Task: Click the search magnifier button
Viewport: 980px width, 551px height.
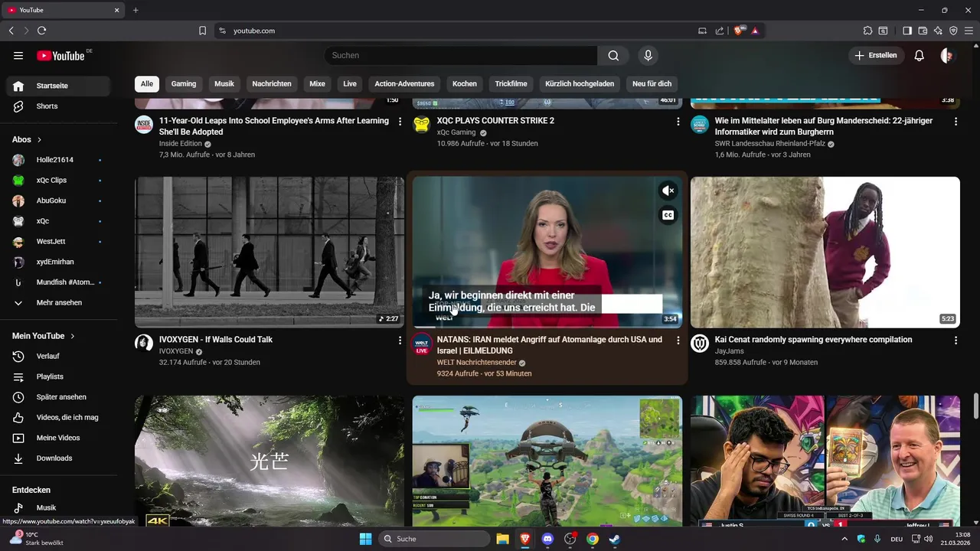Action: [x=613, y=55]
